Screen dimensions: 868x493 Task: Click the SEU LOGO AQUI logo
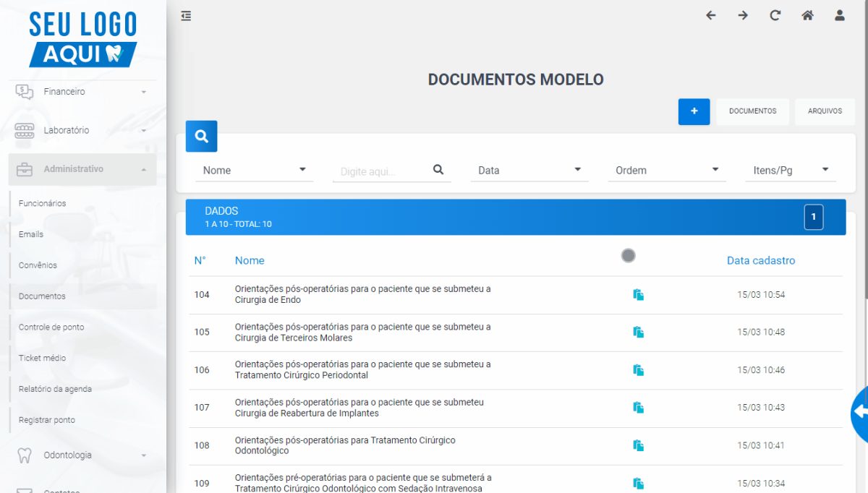83,38
